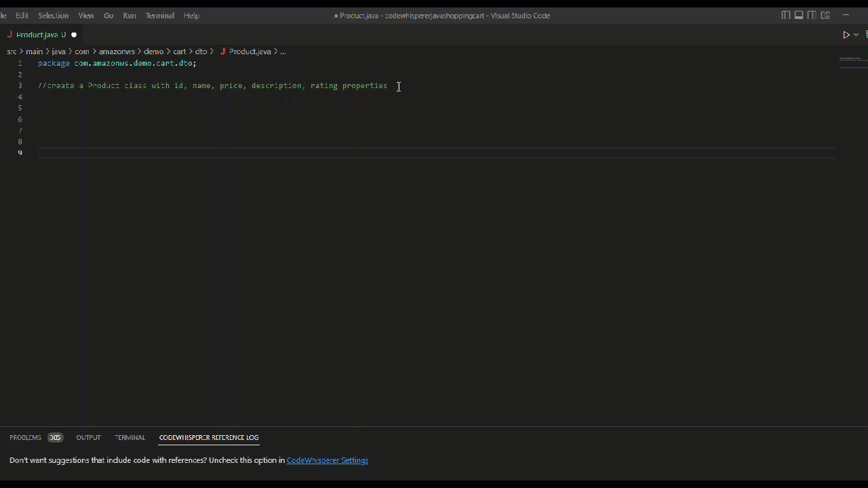Toggle the bottom panel visibility
868x488 pixels.
(x=799, y=15)
